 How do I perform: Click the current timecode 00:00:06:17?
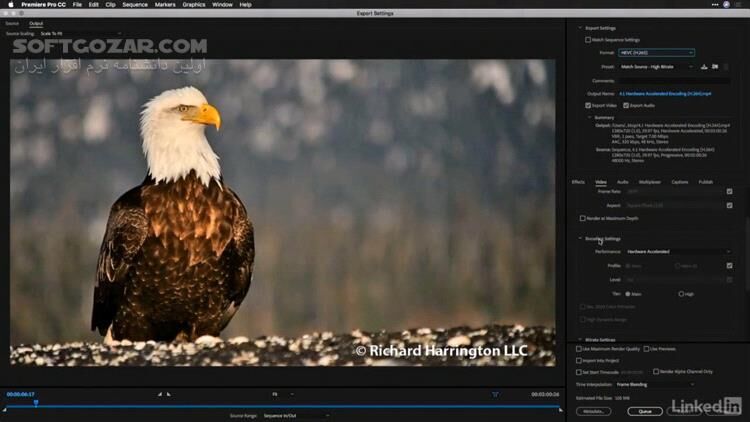coord(21,394)
